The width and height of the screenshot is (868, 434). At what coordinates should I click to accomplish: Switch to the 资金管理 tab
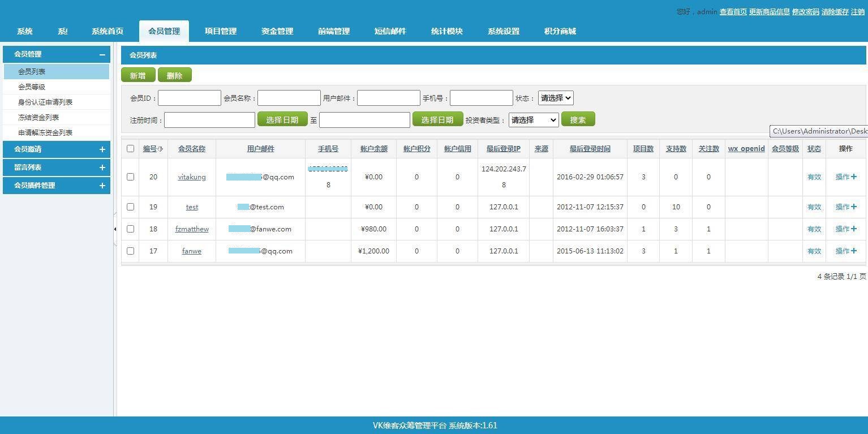277,31
